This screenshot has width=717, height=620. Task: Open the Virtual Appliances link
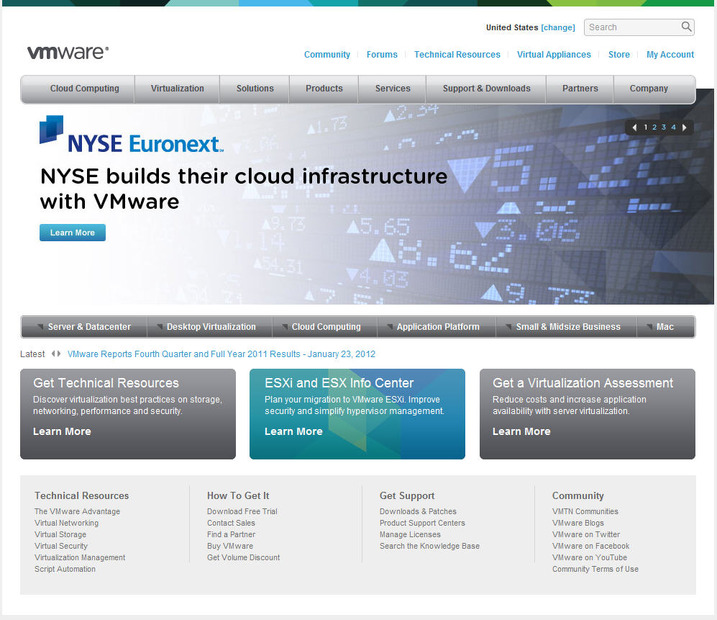(x=554, y=54)
